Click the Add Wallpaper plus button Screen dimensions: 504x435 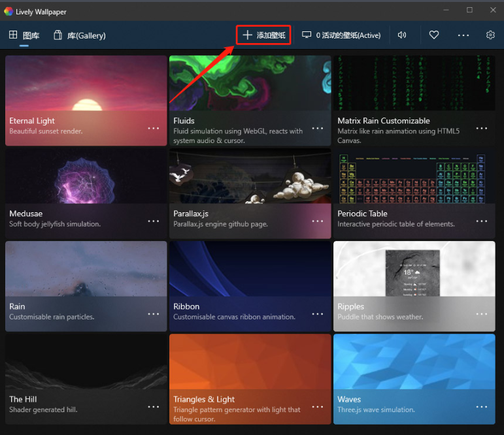263,35
